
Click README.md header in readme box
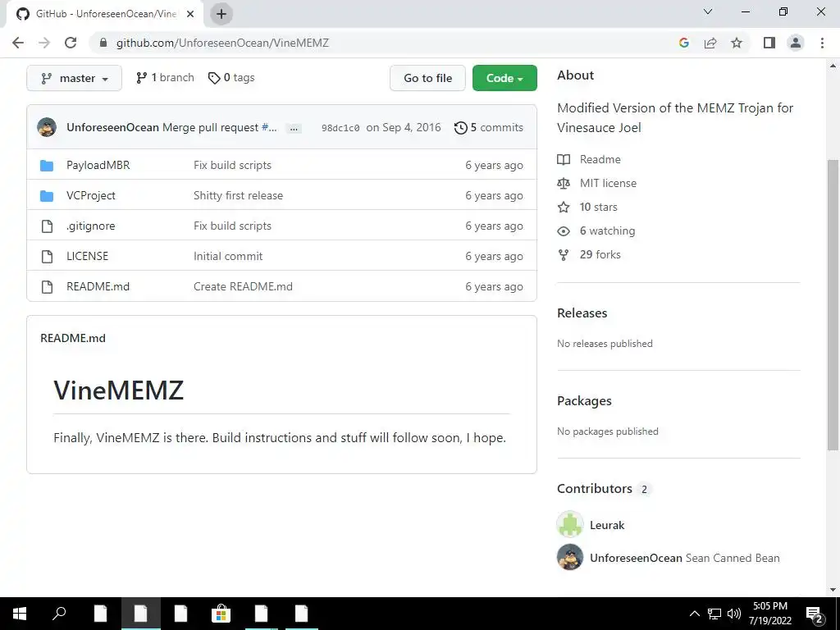(73, 338)
